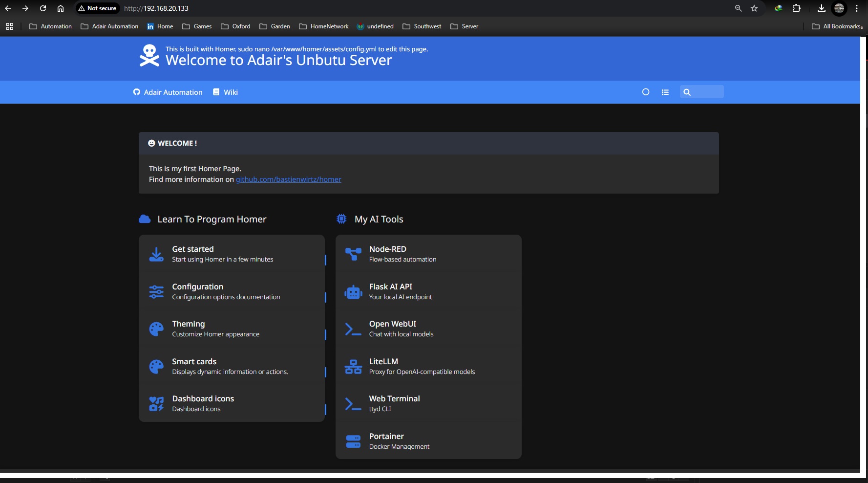
Task: Click the Get started download icon
Action: 156,254
